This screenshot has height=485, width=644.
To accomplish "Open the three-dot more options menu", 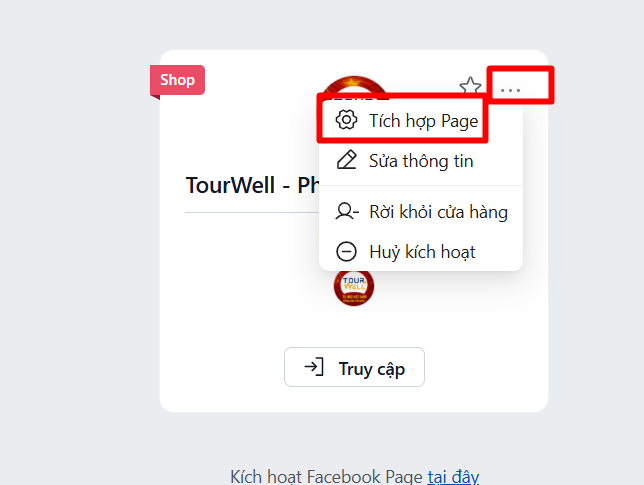I will tap(511, 89).
